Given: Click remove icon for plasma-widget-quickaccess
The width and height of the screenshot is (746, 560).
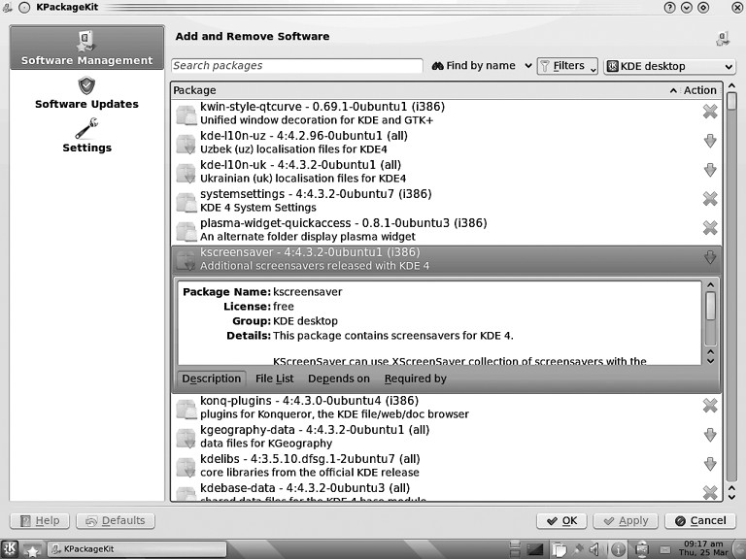Looking at the screenshot, I should [x=710, y=228].
